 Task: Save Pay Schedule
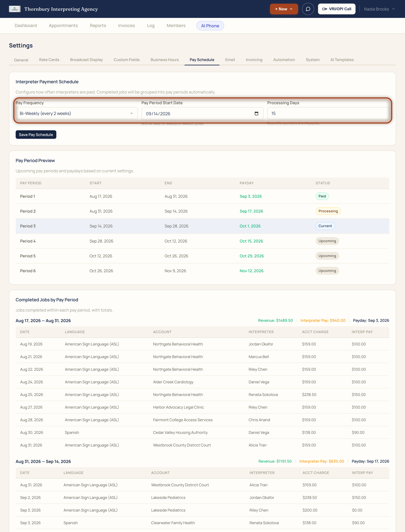(36, 135)
